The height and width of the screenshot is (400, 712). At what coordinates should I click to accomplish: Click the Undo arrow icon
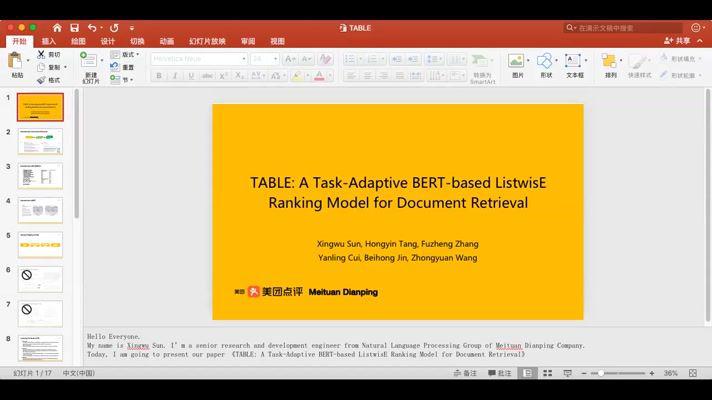tap(92, 28)
